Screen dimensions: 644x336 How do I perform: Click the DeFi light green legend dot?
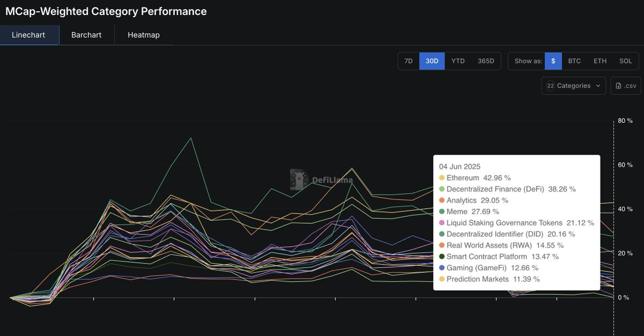(x=442, y=189)
